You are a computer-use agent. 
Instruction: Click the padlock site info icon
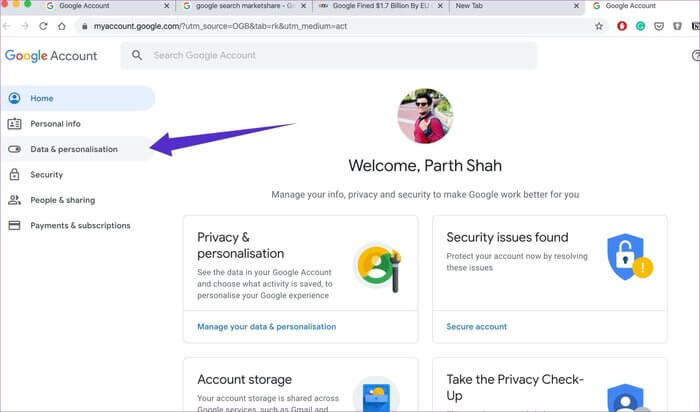(84, 26)
